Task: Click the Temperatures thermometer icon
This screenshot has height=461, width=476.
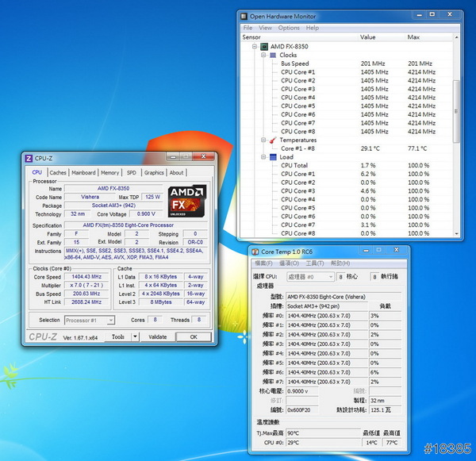Action: pyautogui.click(x=274, y=140)
